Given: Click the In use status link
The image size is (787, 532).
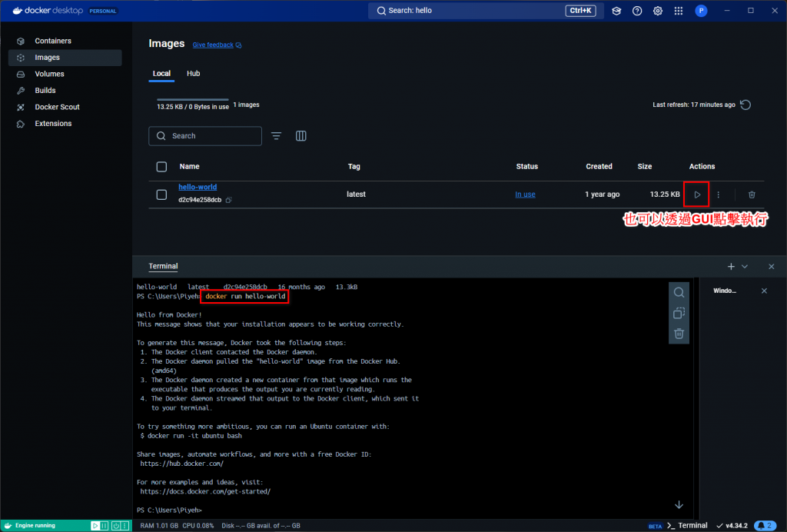Looking at the screenshot, I should (x=525, y=195).
